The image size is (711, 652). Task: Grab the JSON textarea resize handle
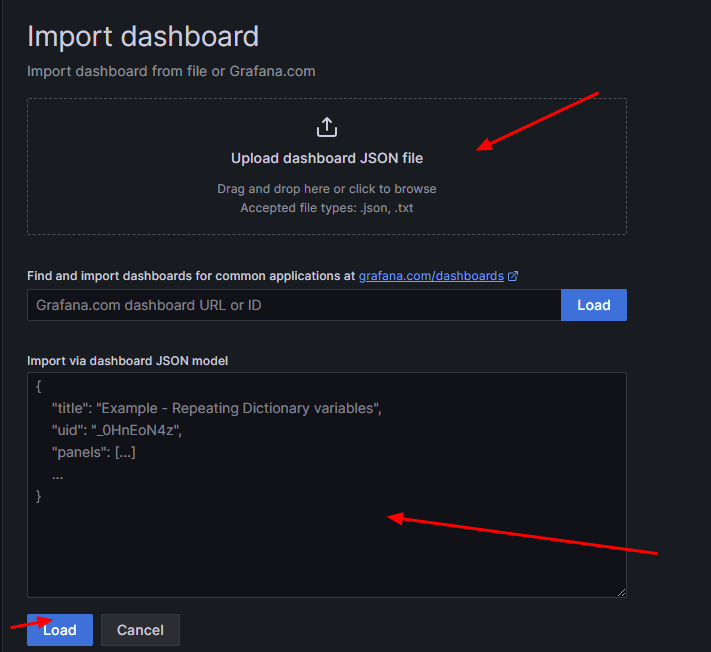point(621,592)
